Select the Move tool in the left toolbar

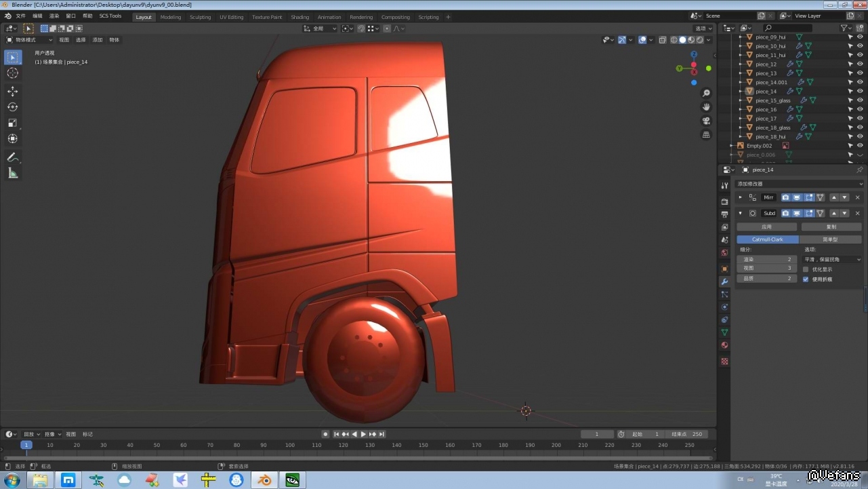tap(12, 91)
